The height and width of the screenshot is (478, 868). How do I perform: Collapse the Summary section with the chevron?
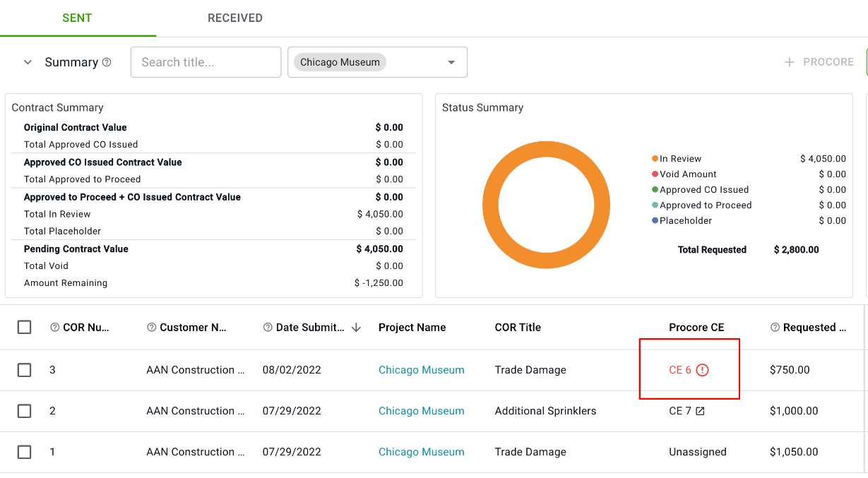coord(28,62)
